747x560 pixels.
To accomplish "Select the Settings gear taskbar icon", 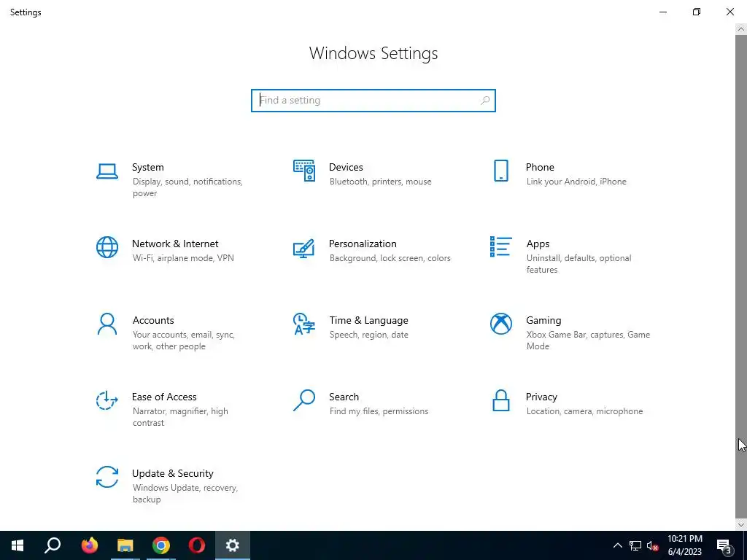I will pos(233,545).
